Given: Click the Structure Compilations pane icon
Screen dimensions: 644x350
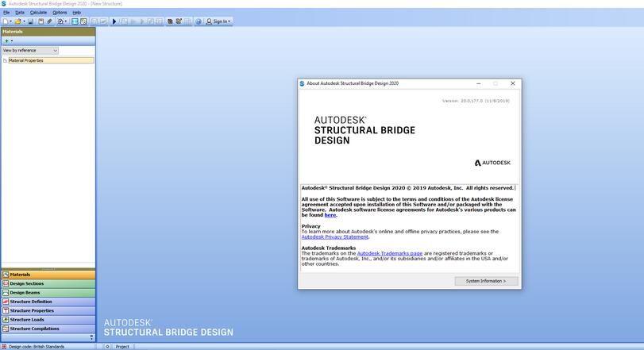Looking at the screenshot, I should pyautogui.click(x=6, y=329).
